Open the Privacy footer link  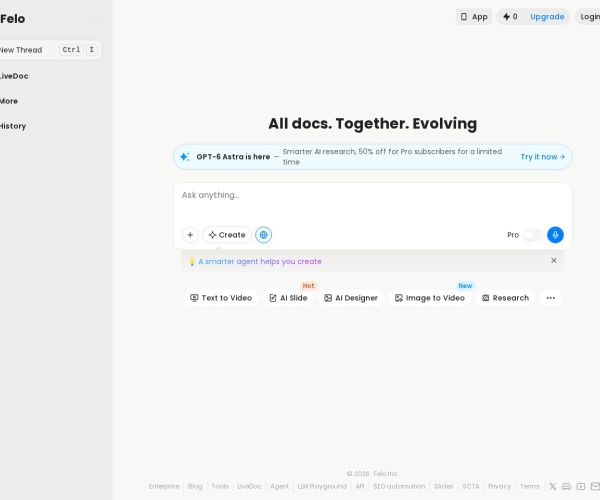click(x=499, y=486)
